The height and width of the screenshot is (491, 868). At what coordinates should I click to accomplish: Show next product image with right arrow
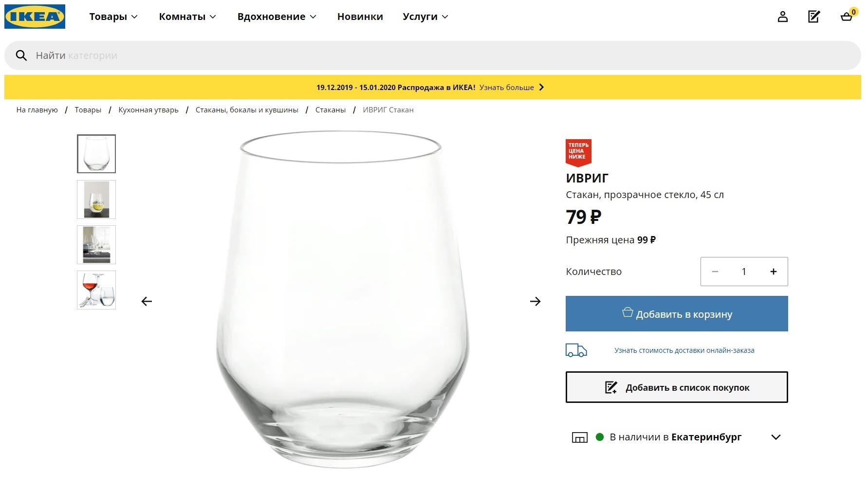tap(535, 302)
